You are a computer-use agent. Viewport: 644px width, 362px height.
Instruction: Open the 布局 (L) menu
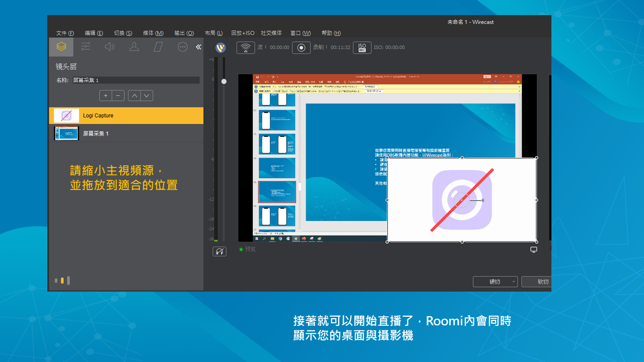click(x=213, y=33)
